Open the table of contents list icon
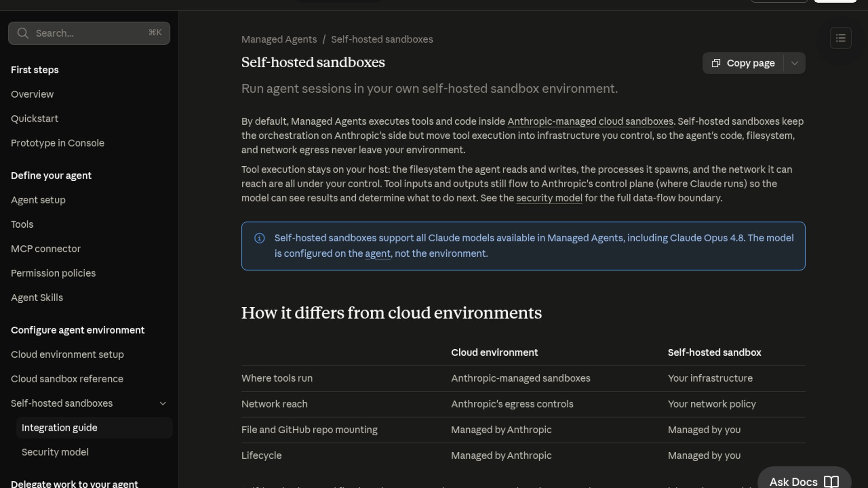 pos(841,38)
